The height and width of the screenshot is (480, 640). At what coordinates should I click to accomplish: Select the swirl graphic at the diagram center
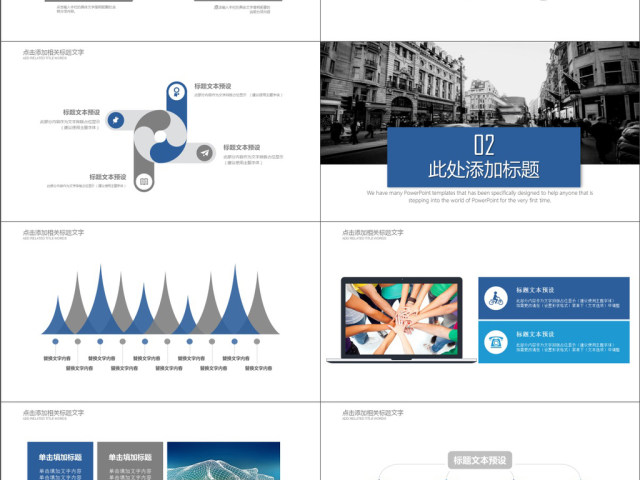tap(160, 136)
